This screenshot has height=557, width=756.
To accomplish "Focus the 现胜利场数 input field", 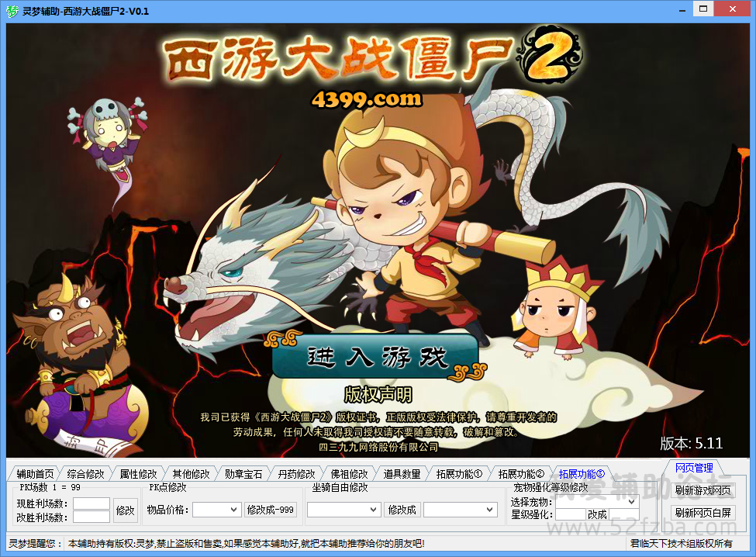I will (x=91, y=503).
